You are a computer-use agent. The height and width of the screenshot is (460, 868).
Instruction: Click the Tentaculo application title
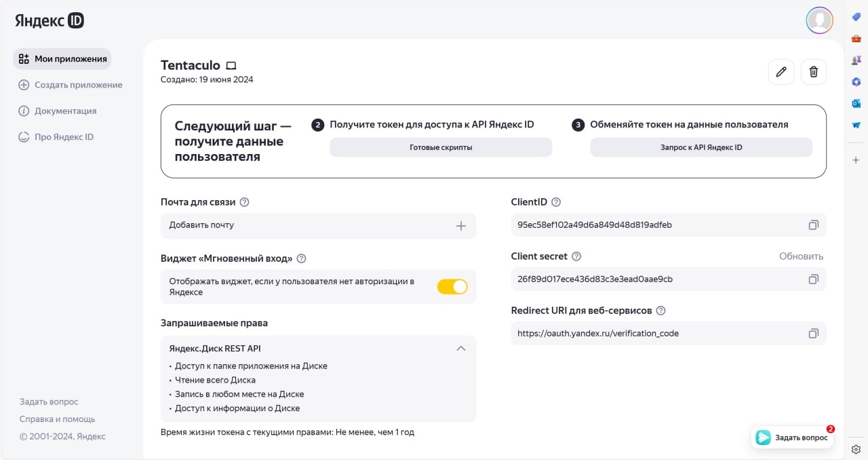point(191,65)
